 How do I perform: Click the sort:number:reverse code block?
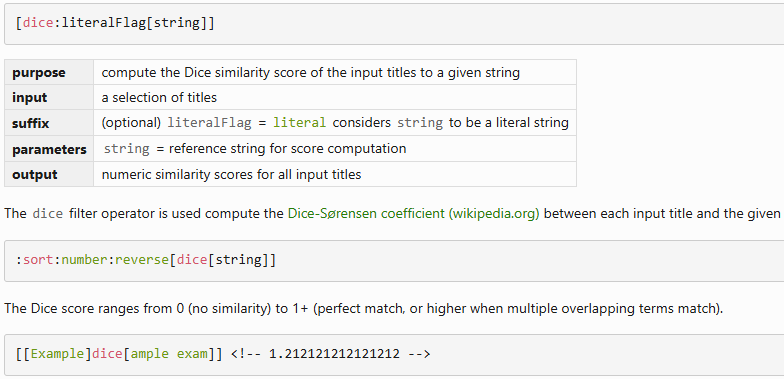coord(394,260)
